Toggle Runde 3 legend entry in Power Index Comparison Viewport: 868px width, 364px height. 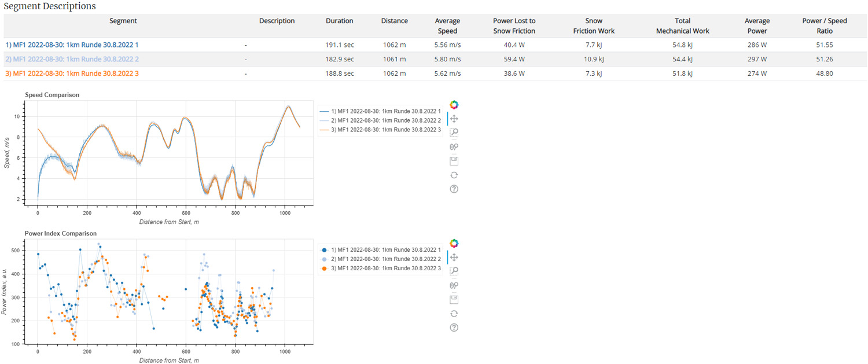pos(381,269)
